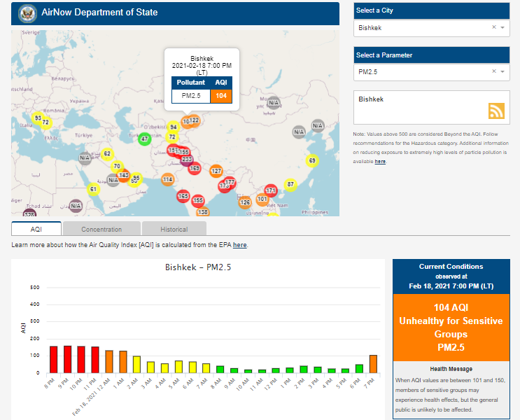
Task: Click the Department of State seal logo
Action: pos(27,13)
